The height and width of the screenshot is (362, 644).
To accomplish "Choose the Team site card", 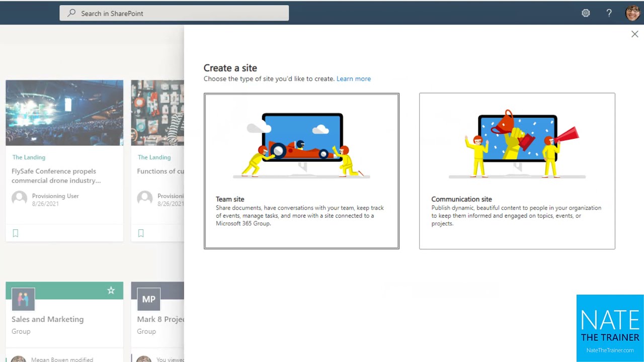I will [301, 171].
